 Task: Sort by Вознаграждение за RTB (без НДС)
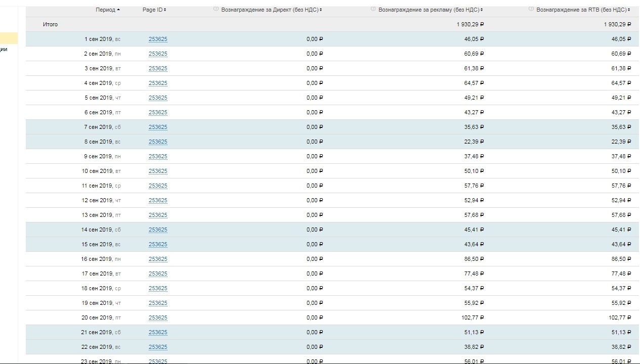tap(584, 10)
